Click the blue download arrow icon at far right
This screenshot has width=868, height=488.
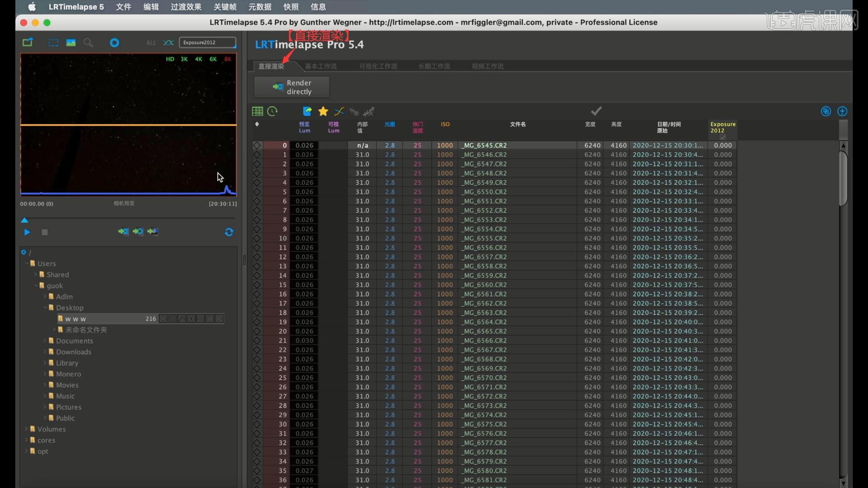pyautogui.click(x=842, y=111)
